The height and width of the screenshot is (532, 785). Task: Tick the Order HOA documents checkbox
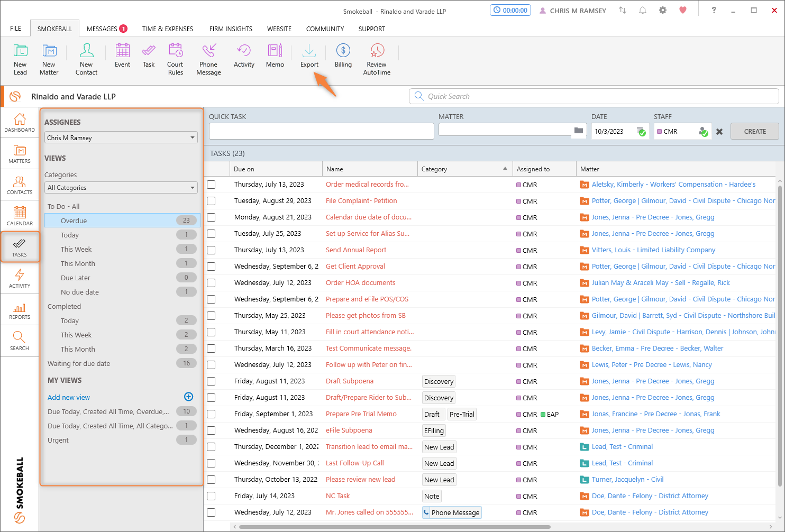(x=211, y=283)
